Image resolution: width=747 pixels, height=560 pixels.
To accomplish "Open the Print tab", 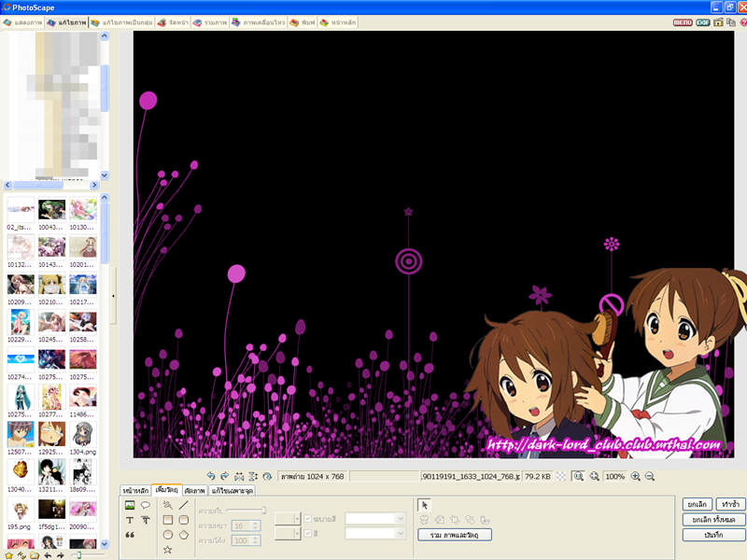I will 303,22.
